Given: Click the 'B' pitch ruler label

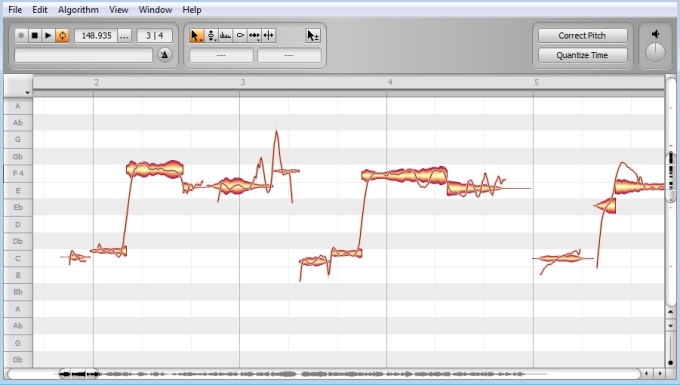Looking at the screenshot, I should pos(18,275).
